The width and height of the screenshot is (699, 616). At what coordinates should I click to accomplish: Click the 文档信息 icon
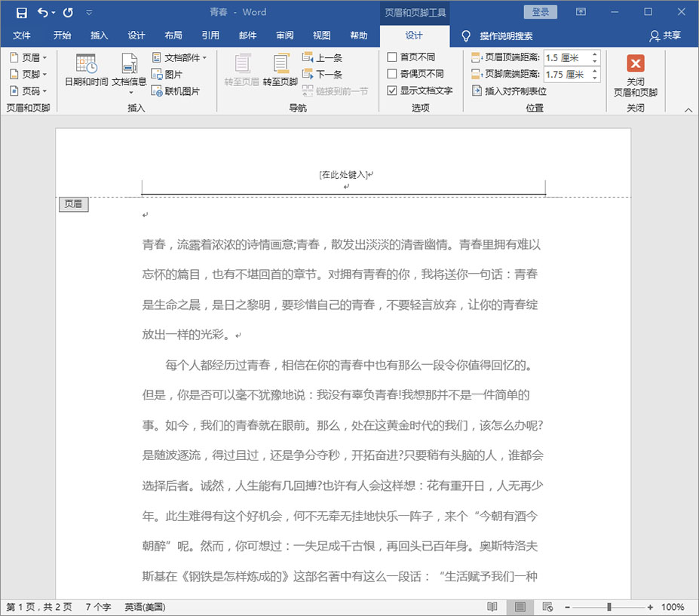click(129, 63)
